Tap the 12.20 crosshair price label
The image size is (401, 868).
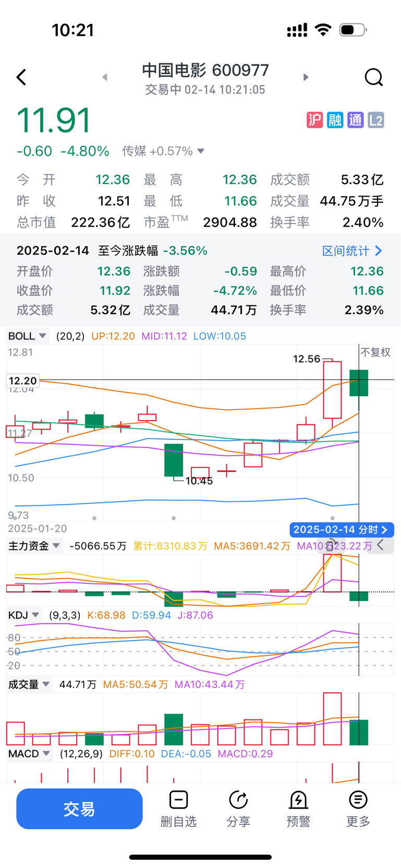pos(22,381)
